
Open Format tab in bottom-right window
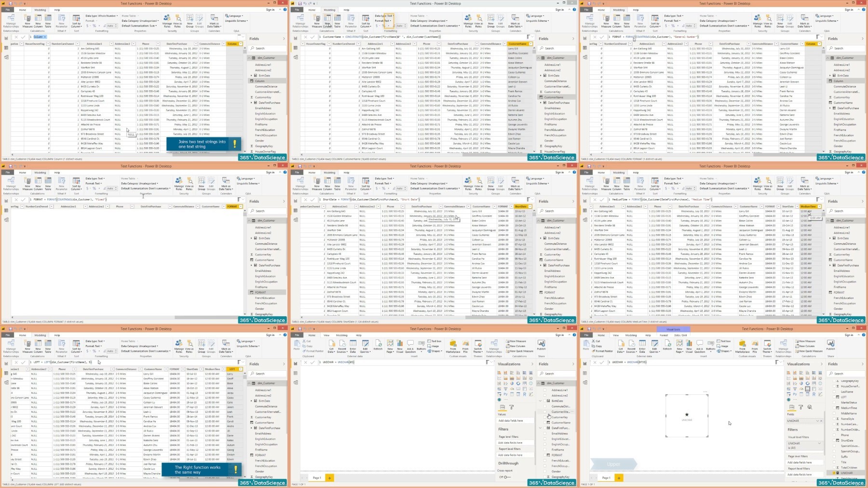pos(664,335)
